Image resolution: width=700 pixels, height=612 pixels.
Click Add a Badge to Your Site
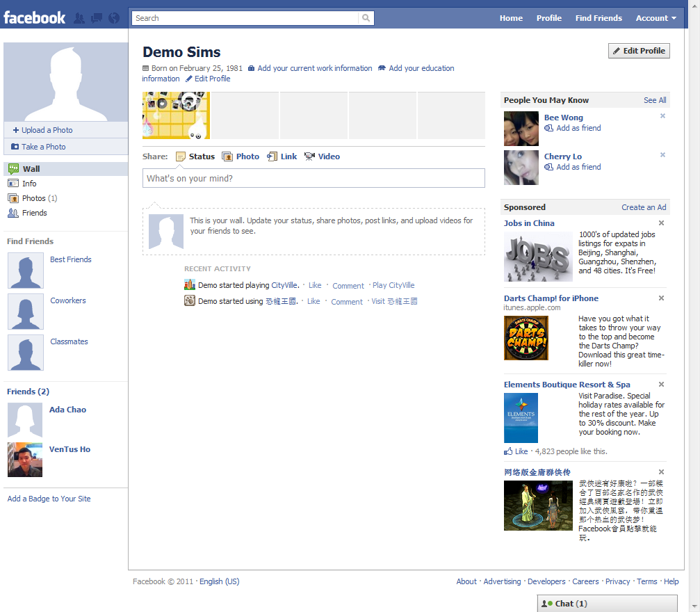[49, 499]
